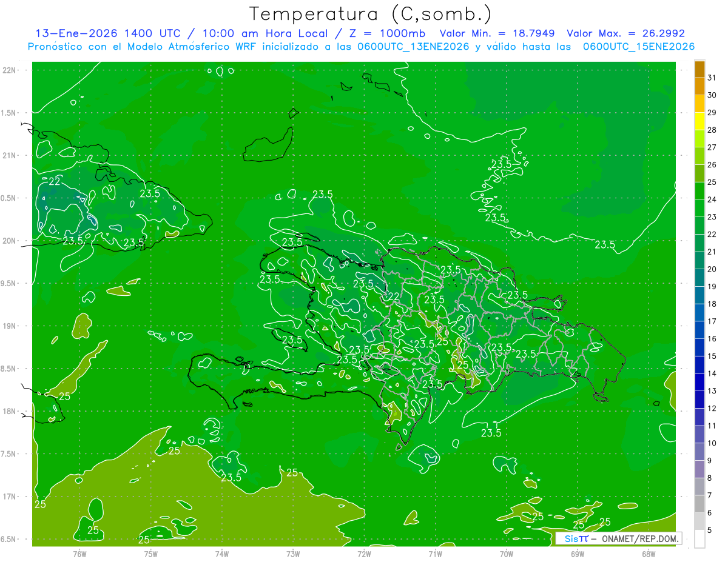Click the '8.5N' latitude axis label

click(9, 369)
